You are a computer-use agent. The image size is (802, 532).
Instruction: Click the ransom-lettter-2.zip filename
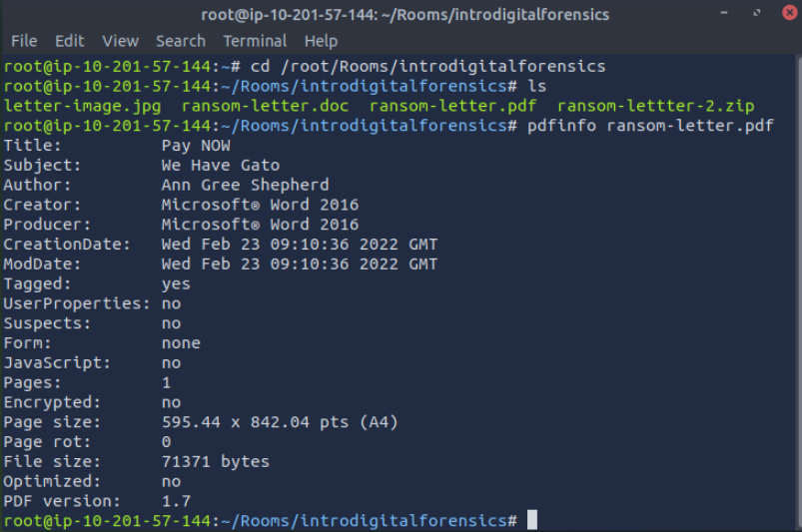[x=655, y=106]
